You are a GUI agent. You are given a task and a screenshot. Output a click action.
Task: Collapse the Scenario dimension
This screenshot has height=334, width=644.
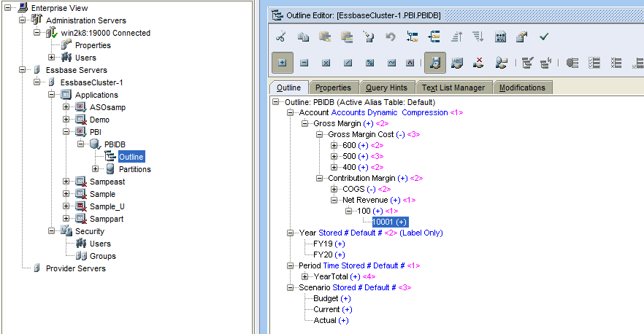[x=290, y=287]
